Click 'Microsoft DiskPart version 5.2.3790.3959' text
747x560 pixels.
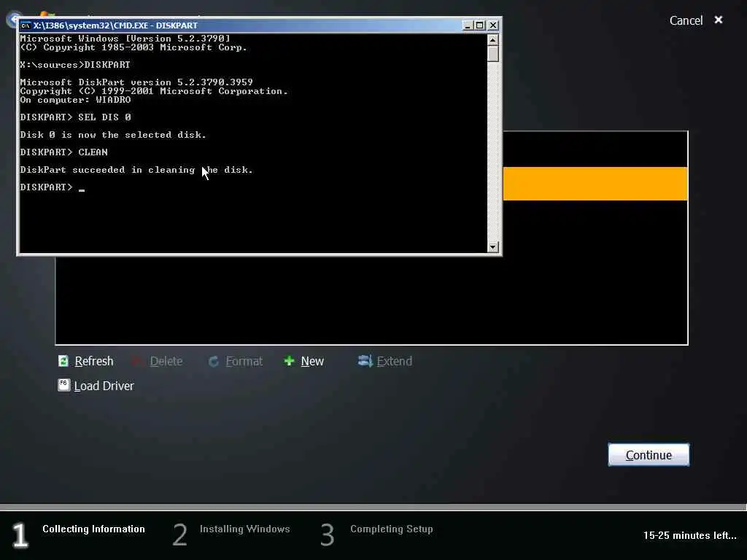(x=136, y=82)
